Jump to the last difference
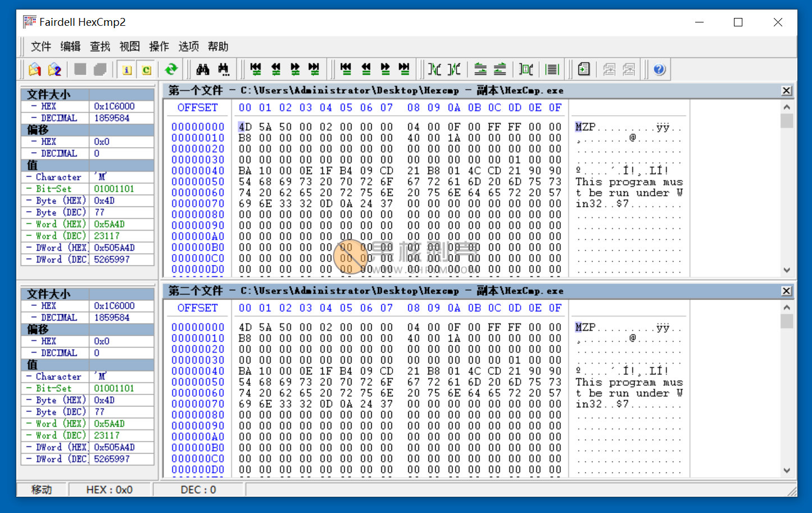The image size is (812, 513). coord(314,68)
